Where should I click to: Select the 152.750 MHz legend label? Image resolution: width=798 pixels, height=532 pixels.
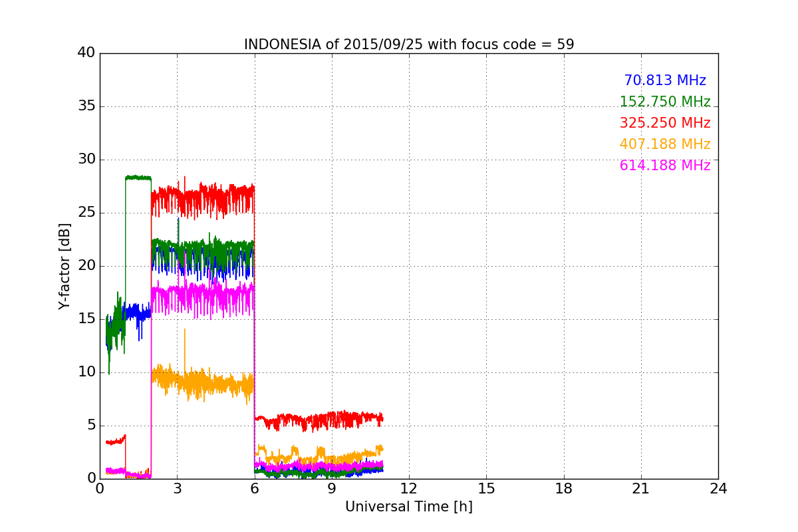[665, 102]
